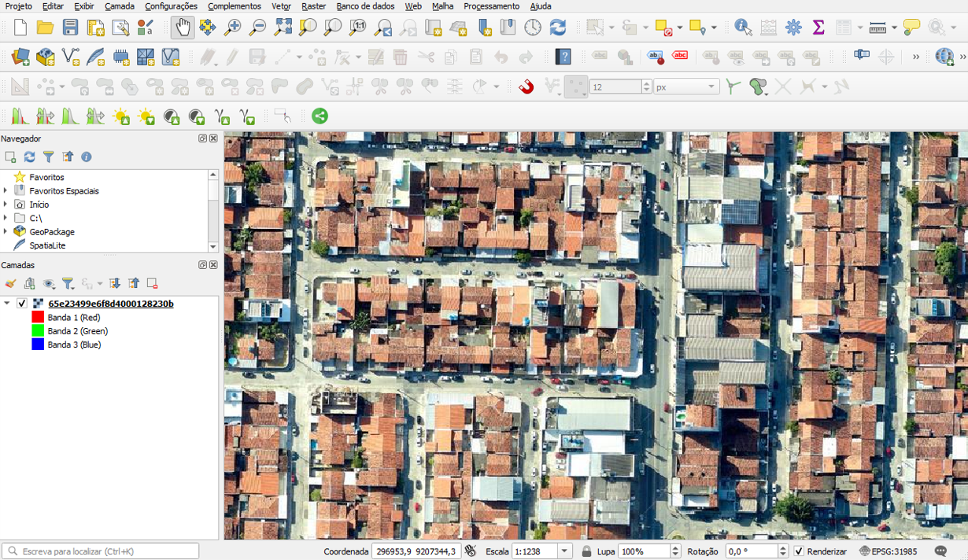Open the Statistical Summary sigma icon
Screen dimensions: 968x560
(x=818, y=28)
